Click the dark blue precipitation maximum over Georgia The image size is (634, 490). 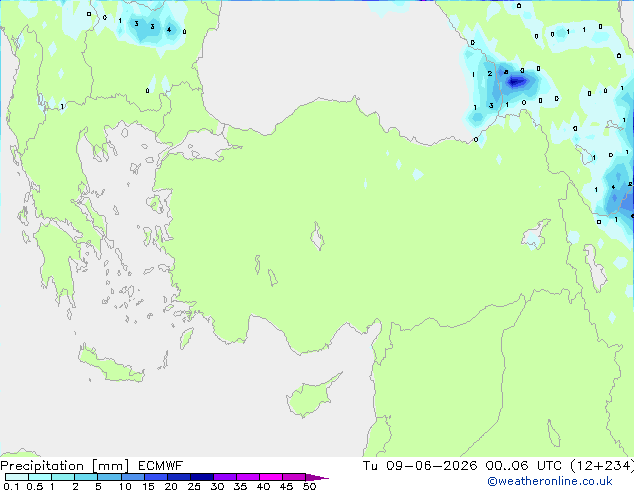pyautogui.click(x=516, y=82)
